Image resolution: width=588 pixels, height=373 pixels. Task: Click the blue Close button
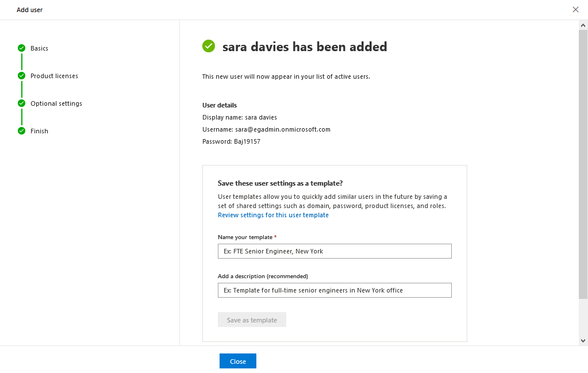(x=238, y=361)
